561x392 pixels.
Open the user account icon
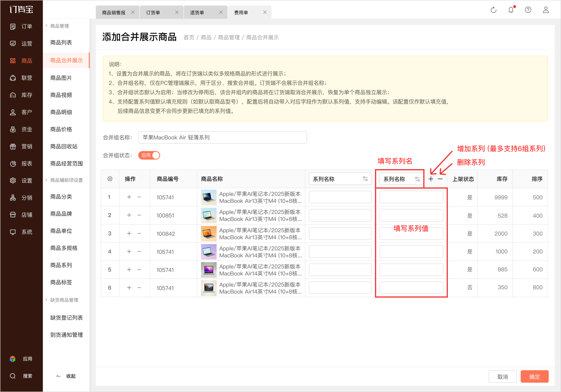point(546,10)
